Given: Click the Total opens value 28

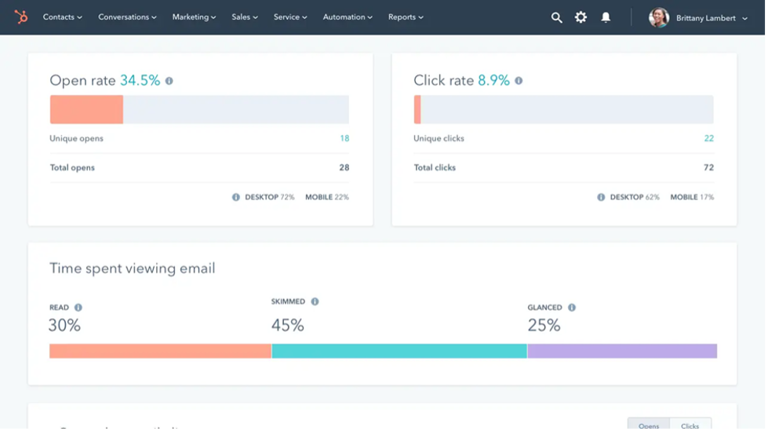Looking at the screenshot, I should click(346, 168).
